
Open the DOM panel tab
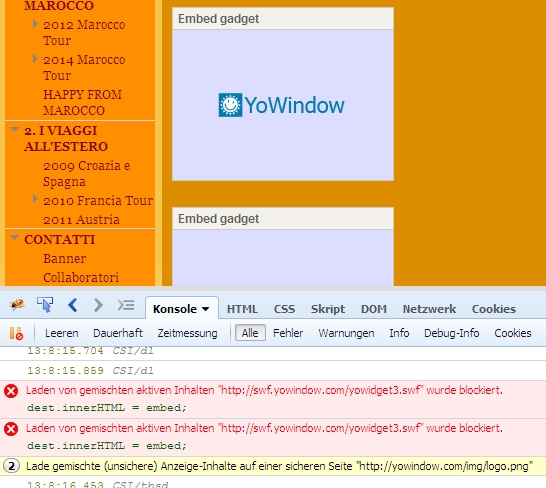[x=374, y=309]
